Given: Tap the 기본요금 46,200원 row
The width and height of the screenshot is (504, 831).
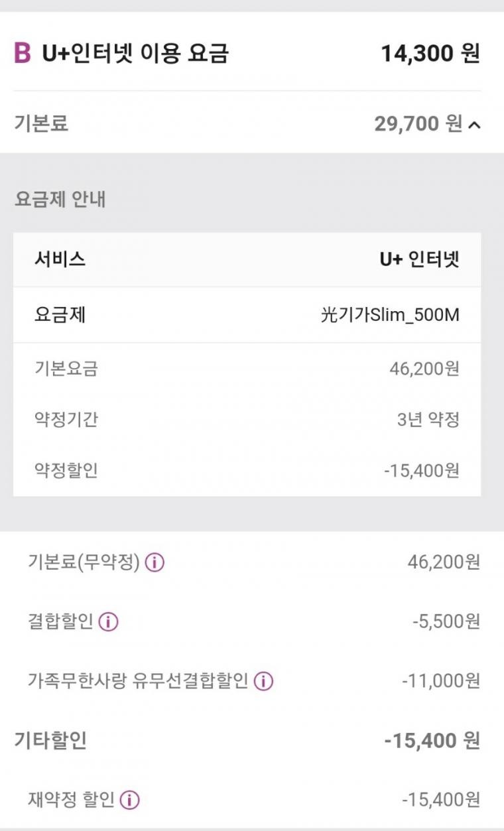Looking at the screenshot, I should coord(247,368).
